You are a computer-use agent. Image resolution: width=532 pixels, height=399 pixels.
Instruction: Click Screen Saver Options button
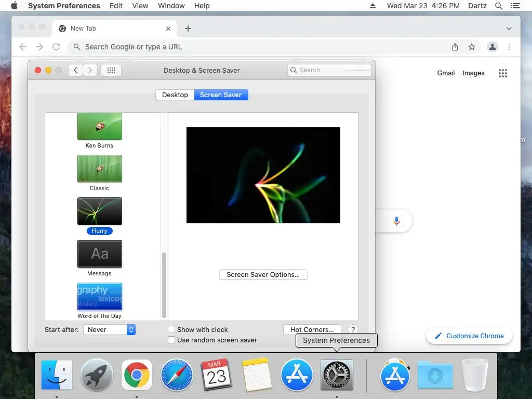click(263, 274)
